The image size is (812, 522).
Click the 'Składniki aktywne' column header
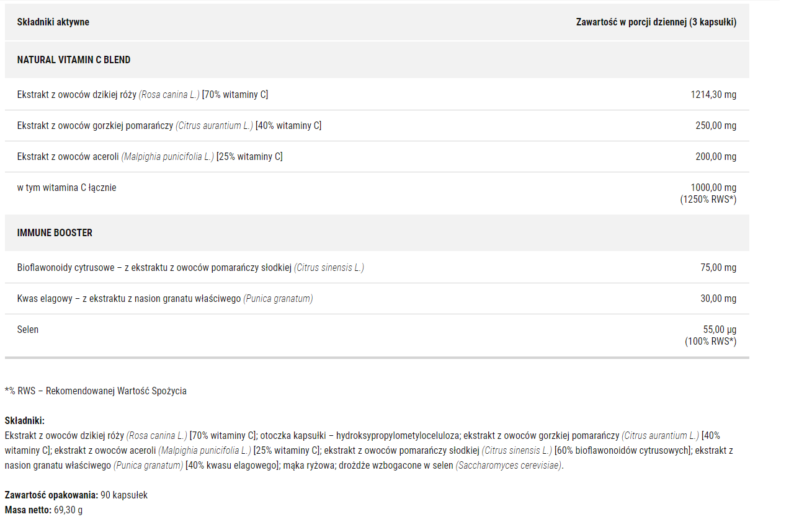(x=53, y=22)
